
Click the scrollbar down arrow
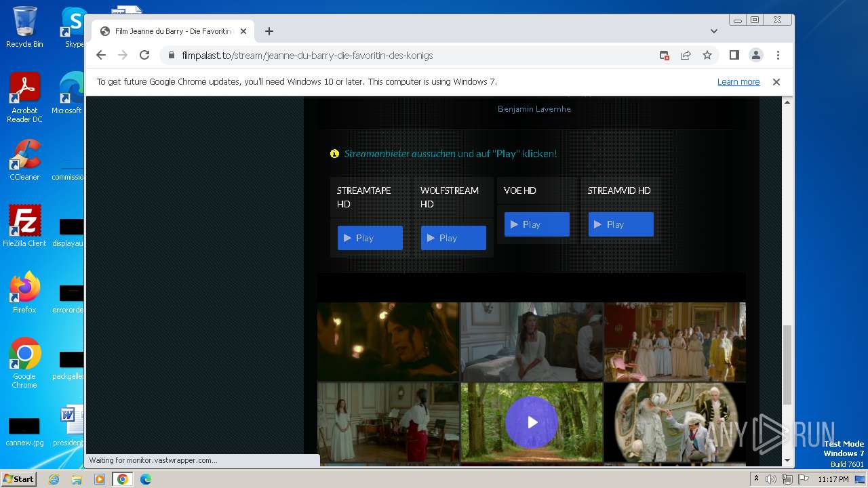[787, 460]
